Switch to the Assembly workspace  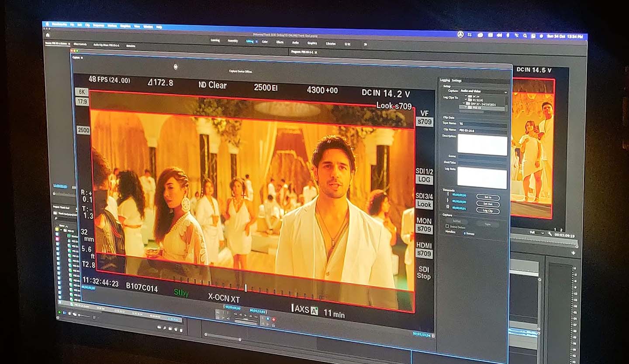coord(233,41)
